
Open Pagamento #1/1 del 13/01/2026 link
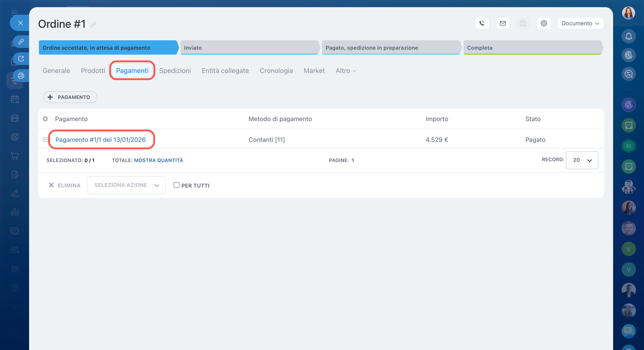click(x=100, y=139)
